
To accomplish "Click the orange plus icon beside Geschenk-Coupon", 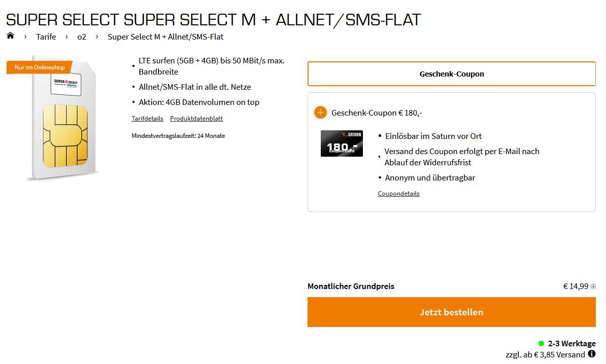I will point(320,113).
